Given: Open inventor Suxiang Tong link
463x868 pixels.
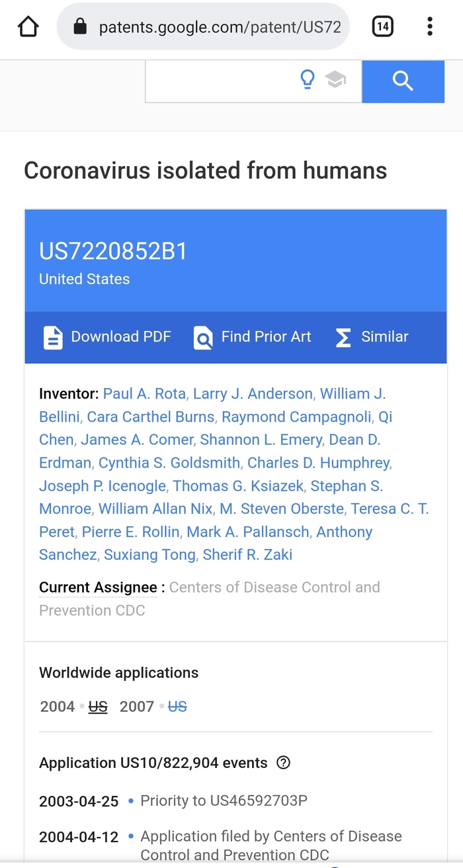Looking at the screenshot, I should coord(149,555).
